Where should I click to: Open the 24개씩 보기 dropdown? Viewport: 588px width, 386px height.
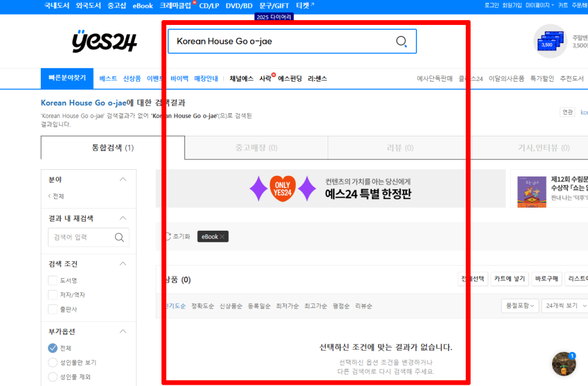pos(565,306)
